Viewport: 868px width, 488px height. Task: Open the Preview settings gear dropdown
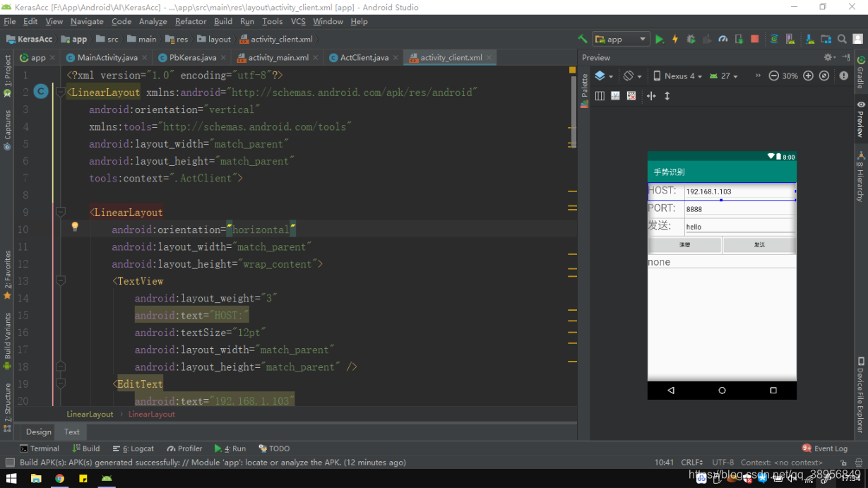(x=829, y=57)
